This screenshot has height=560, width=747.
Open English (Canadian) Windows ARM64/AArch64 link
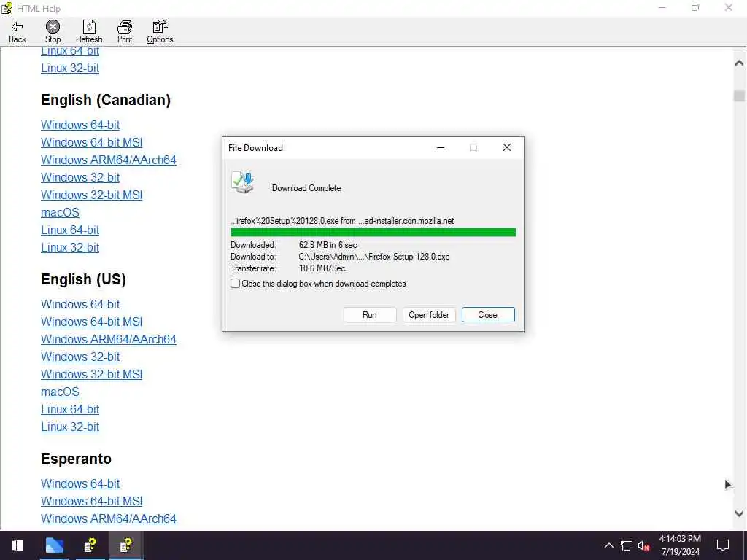(x=109, y=160)
